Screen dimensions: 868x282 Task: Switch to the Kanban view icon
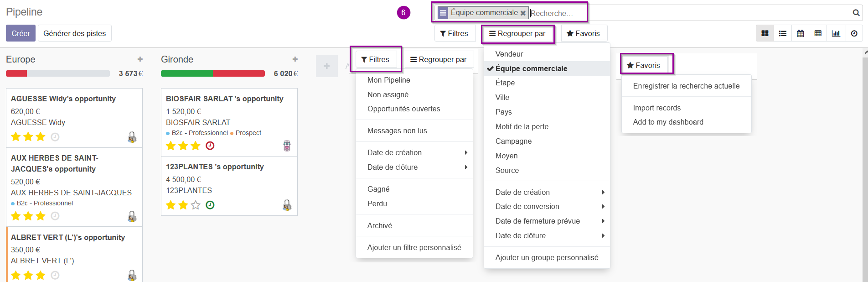[765, 33]
